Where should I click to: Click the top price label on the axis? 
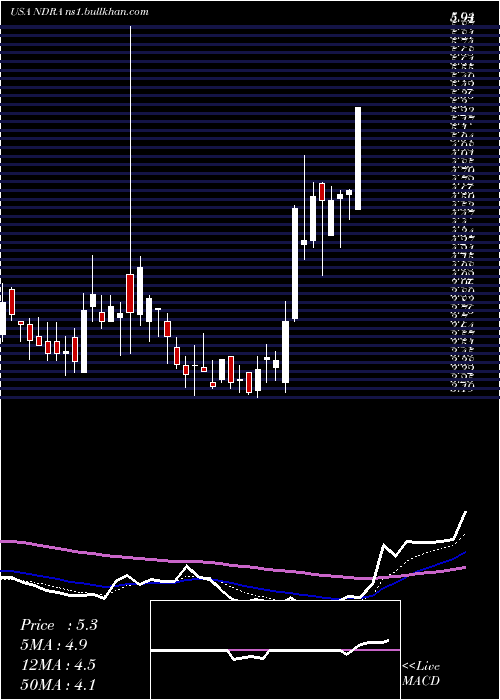coord(462,18)
